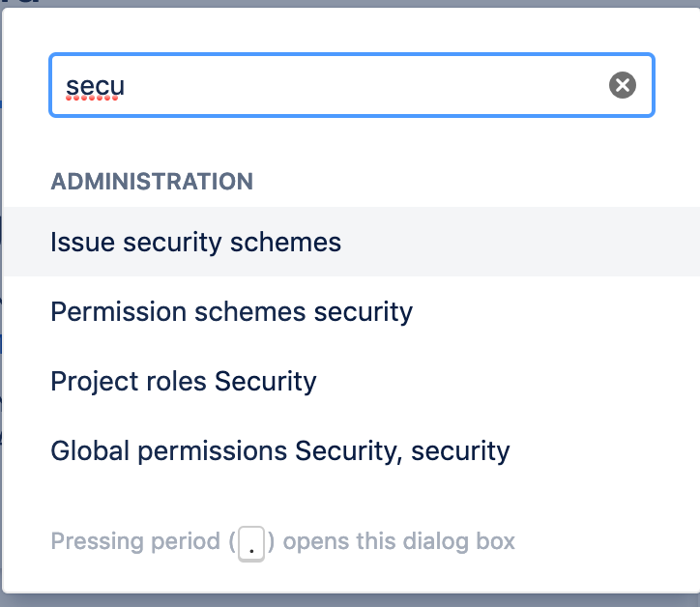Viewport: 700px width, 607px height.
Task: Go to Project roles Security
Action: pos(183,381)
